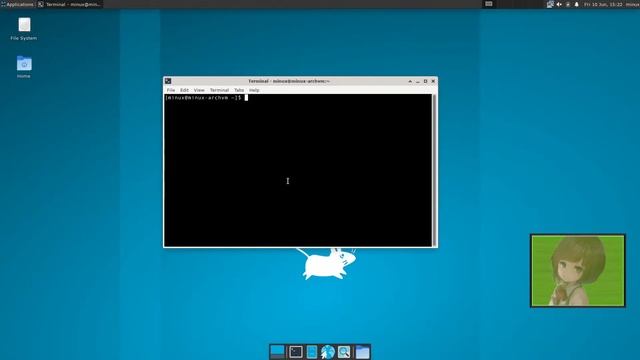Click Show Desktop icon in the dock
The height and width of the screenshot is (360, 640).
[277, 351]
